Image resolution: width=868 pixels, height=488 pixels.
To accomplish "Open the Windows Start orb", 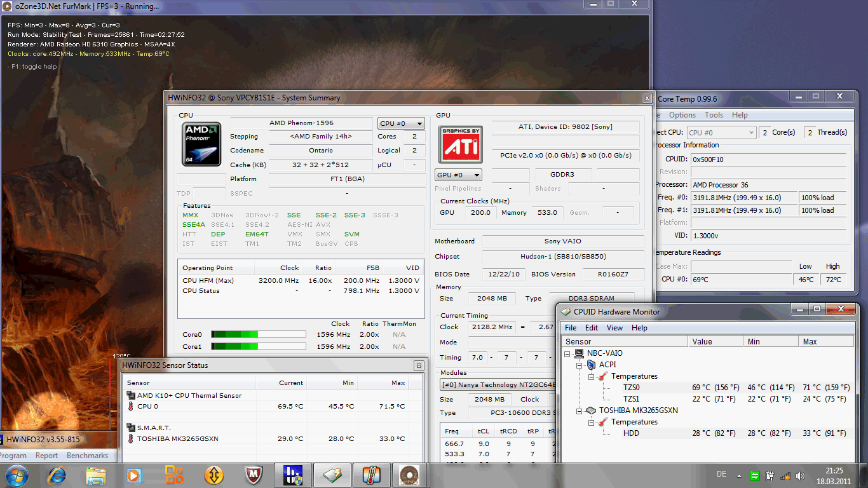I will [x=16, y=475].
